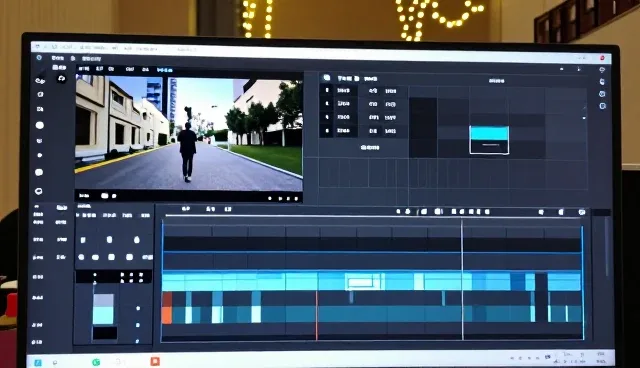Click the white vertical playhead line in the timeline

[x=462, y=279]
